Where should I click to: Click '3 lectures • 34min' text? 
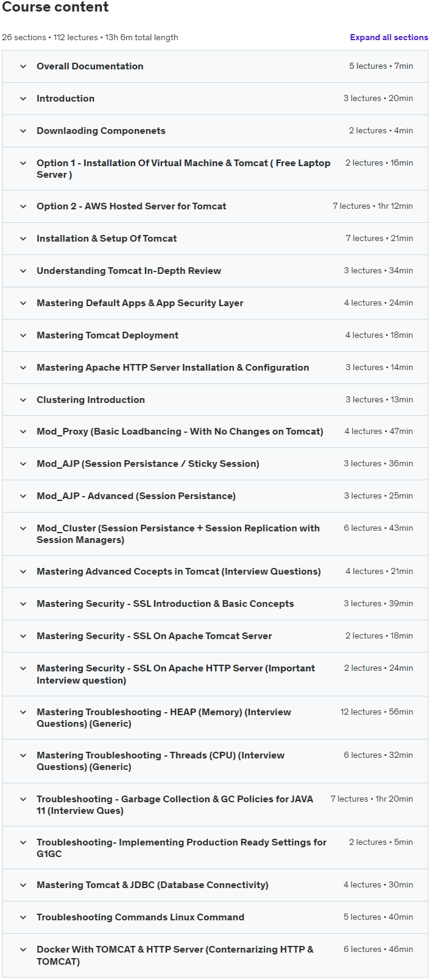tap(378, 270)
